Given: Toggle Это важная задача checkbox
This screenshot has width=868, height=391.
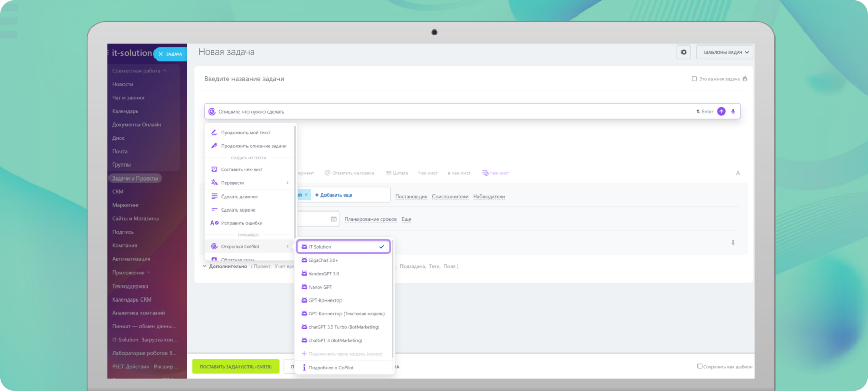Looking at the screenshot, I should pos(694,79).
